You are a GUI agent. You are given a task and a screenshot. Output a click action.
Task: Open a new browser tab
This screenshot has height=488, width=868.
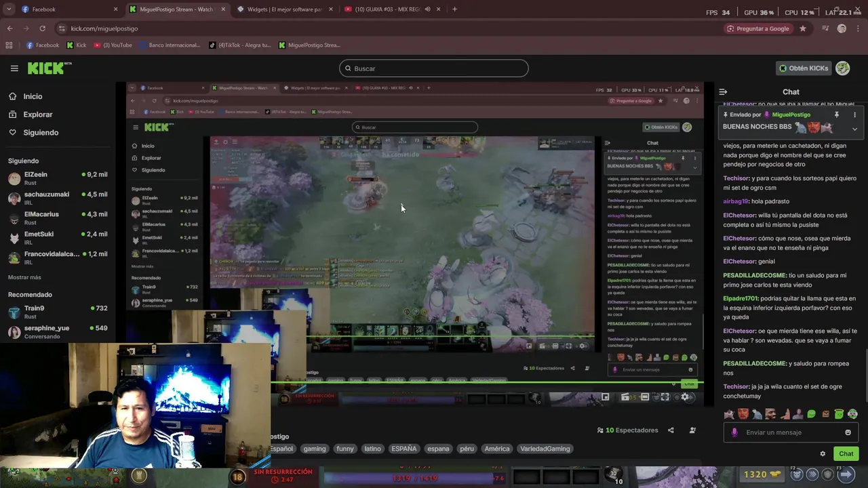454,9
